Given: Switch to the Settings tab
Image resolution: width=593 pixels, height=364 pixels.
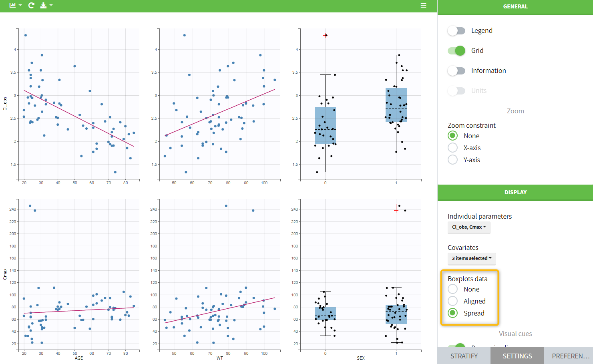Looking at the screenshot, I should [x=517, y=356].
